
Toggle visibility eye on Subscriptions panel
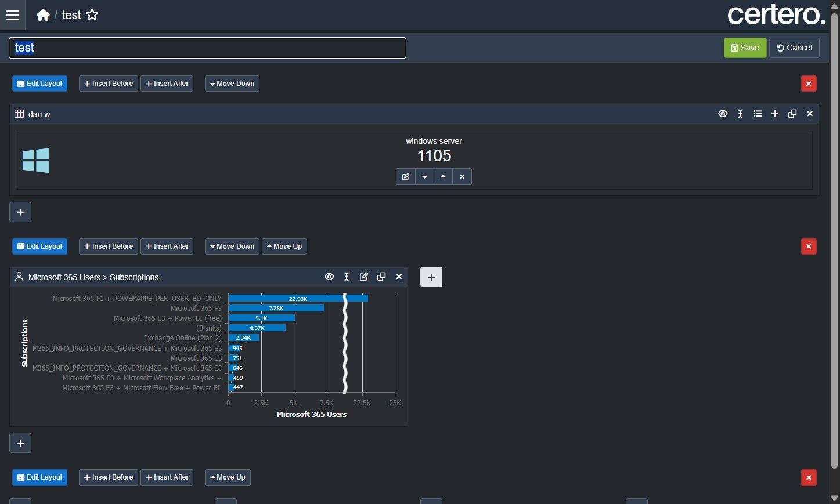(329, 277)
